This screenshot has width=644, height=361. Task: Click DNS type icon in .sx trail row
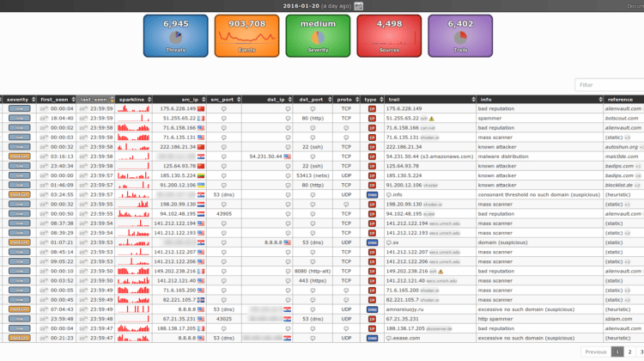372,242
